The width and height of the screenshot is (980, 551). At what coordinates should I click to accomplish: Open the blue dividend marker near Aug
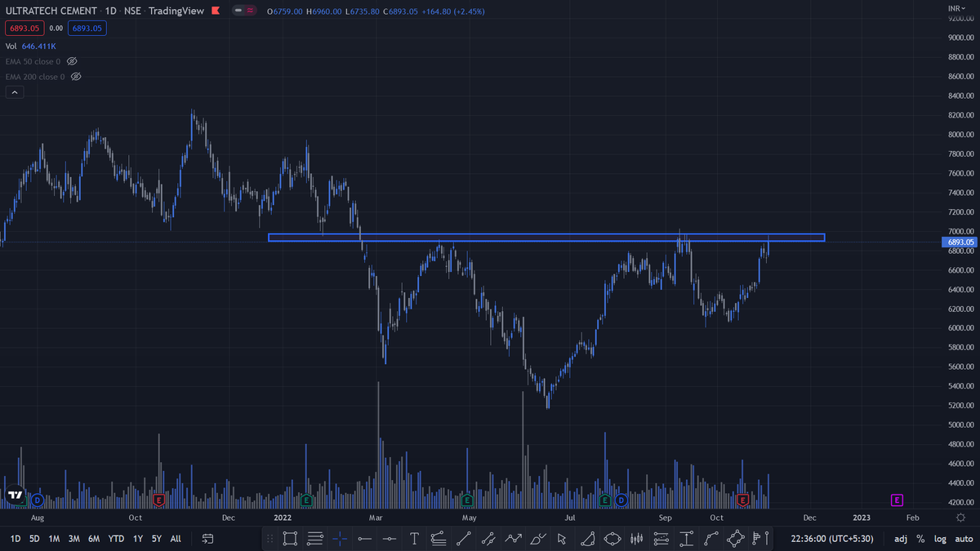pos(37,500)
